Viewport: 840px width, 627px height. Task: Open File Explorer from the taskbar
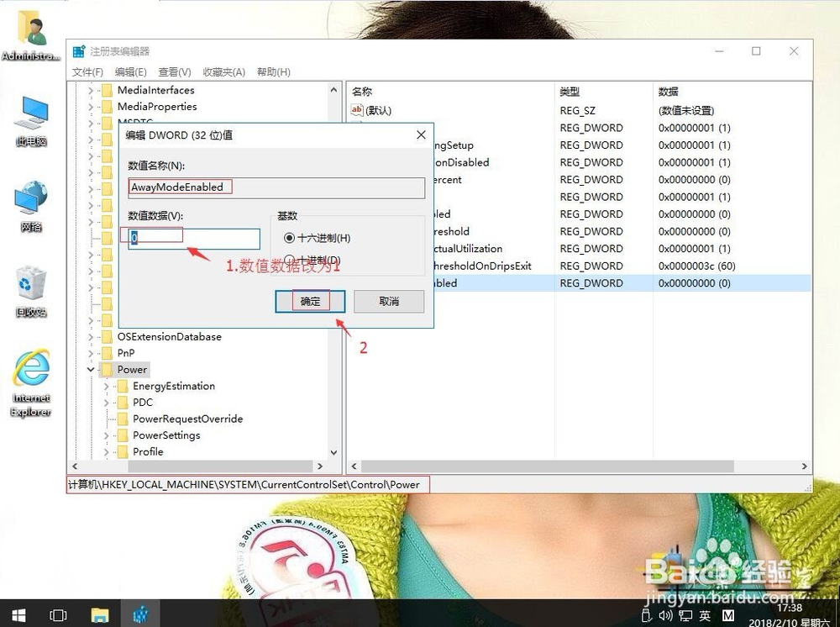[x=100, y=614]
